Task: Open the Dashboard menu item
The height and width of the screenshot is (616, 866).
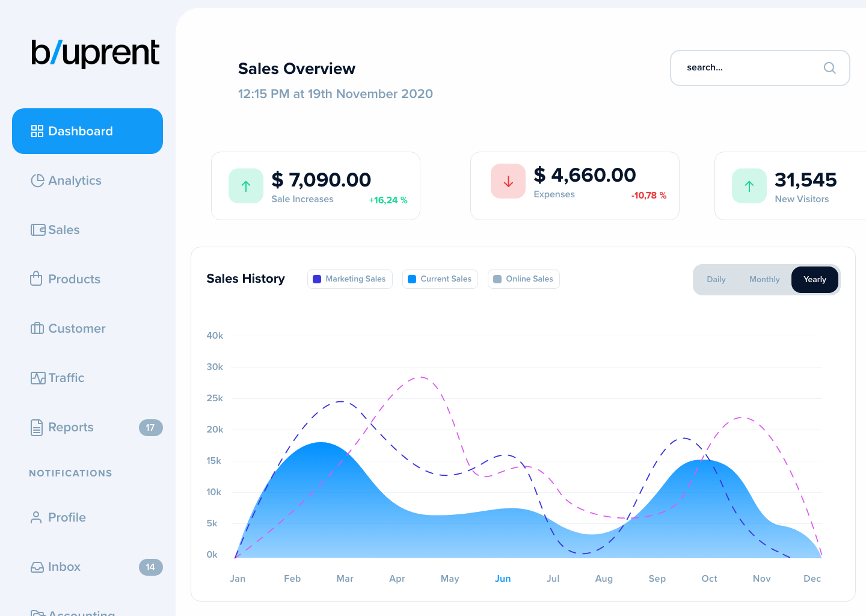Action: 87,131
